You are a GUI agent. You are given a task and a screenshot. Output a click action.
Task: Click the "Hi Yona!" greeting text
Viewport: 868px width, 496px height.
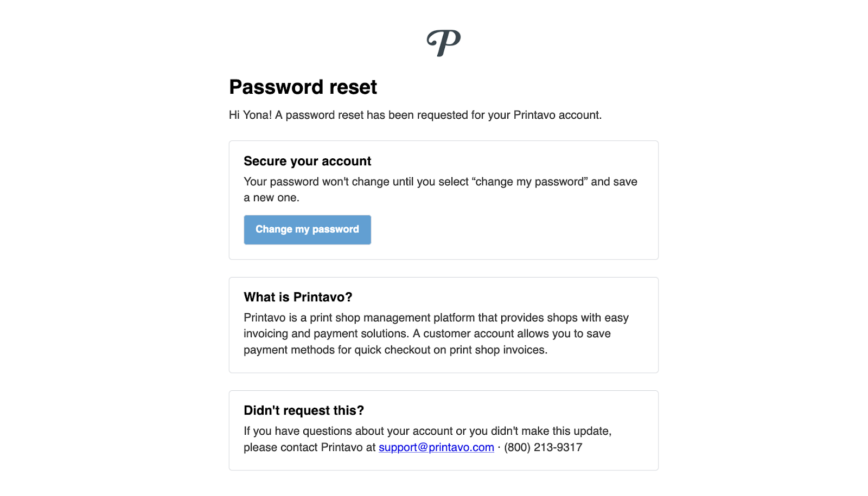click(x=250, y=115)
